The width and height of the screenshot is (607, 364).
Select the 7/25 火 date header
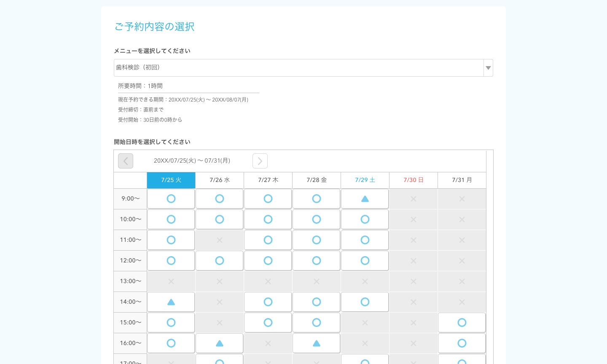171,180
